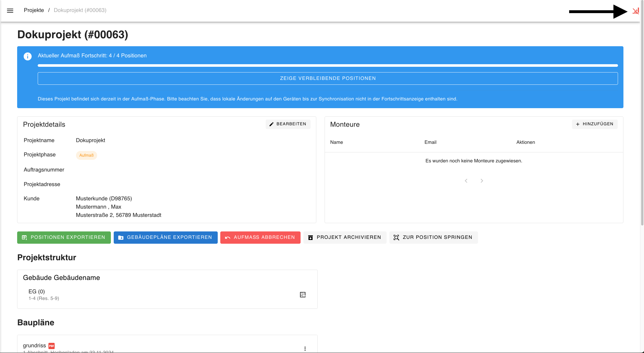Export positions with the green button
644x353 pixels.
point(64,237)
